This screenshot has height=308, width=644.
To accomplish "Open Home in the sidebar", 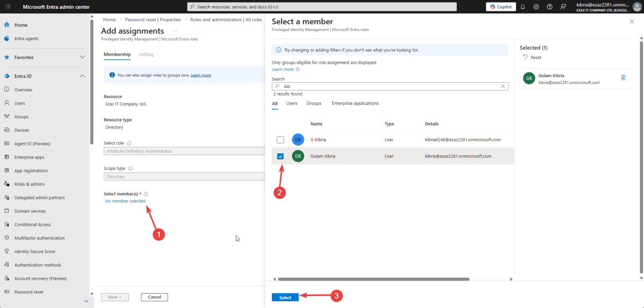I will tap(21, 25).
